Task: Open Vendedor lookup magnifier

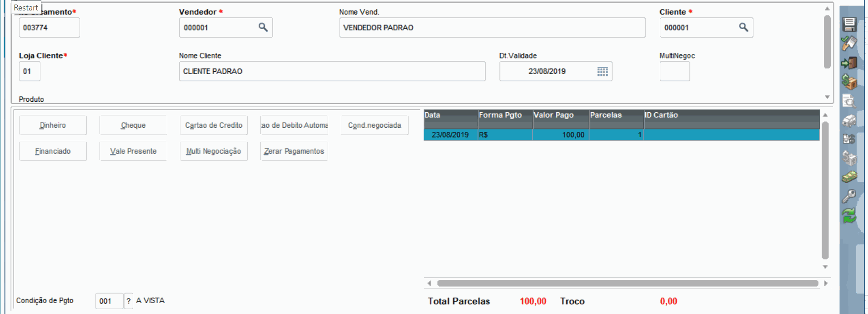Action: 263,27
